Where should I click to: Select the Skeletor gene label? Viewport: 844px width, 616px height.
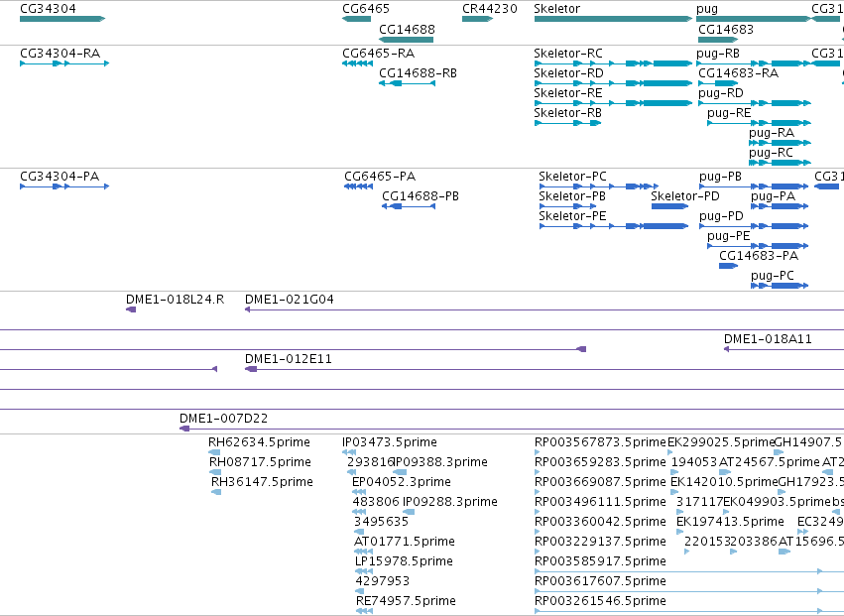[x=557, y=9]
